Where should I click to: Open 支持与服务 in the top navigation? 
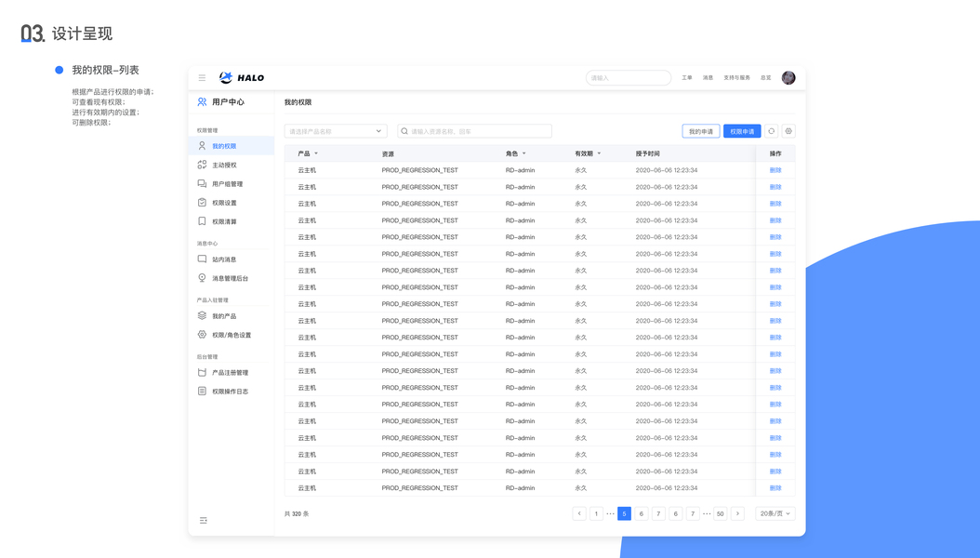coord(737,77)
